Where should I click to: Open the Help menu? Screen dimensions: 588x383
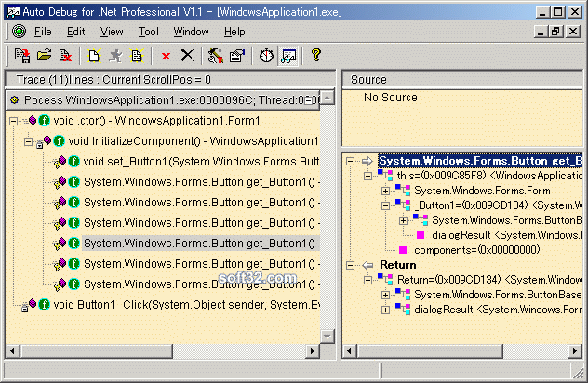point(234,32)
